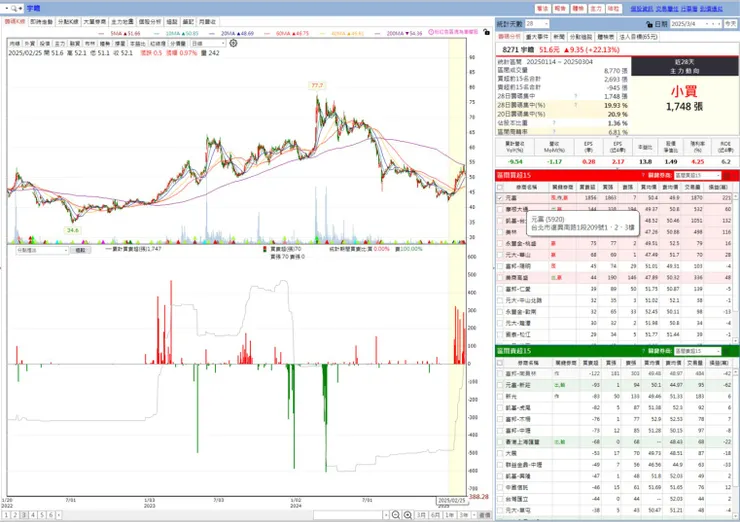Click the magnifier search icon top-left
The image size is (740, 522).
(13, 8)
